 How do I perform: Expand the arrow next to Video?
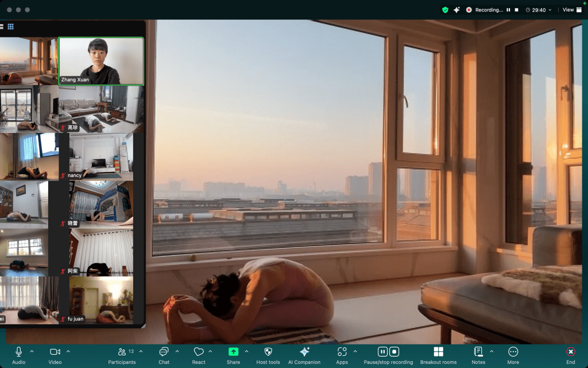68,351
